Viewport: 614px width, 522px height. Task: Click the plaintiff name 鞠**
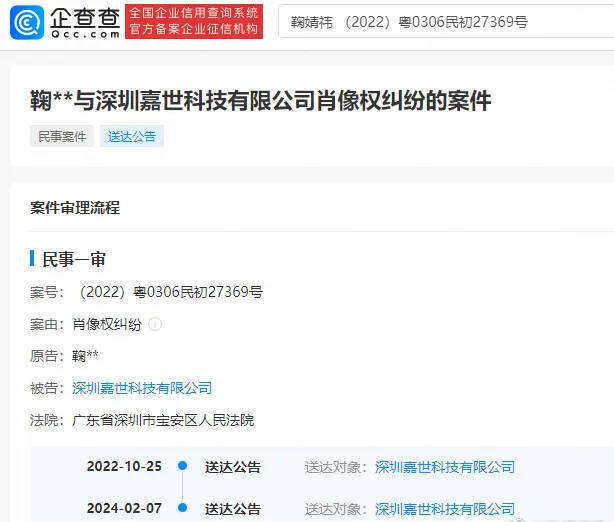86,356
